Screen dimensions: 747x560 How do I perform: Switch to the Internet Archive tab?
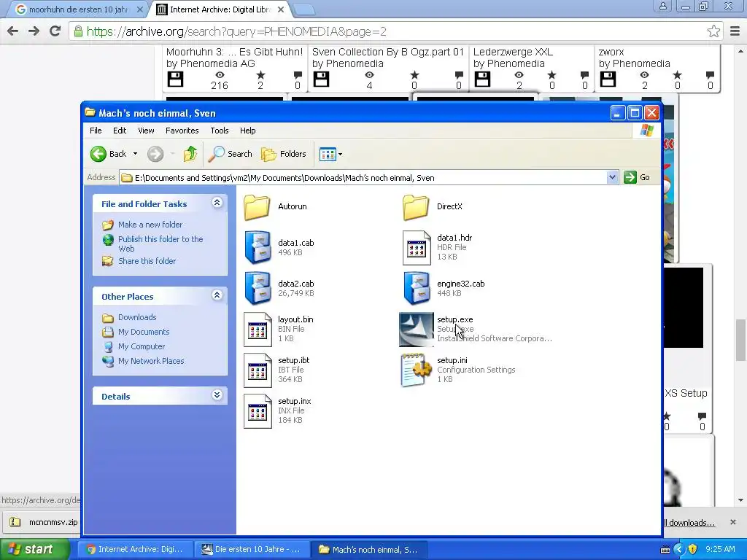pos(222,9)
